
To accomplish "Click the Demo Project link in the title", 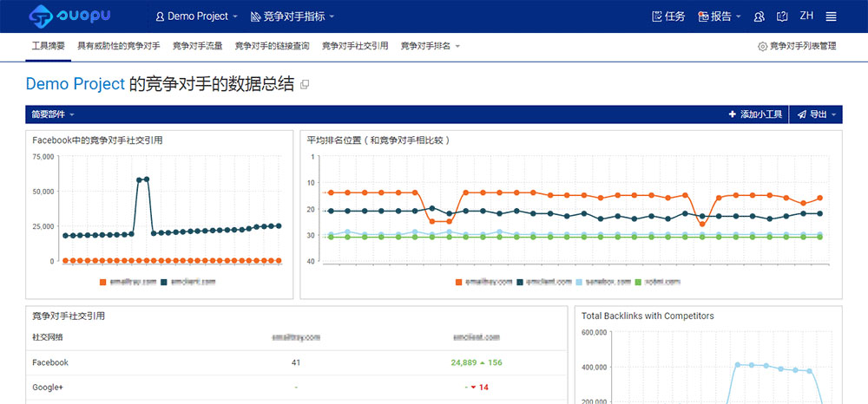I will click(76, 84).
